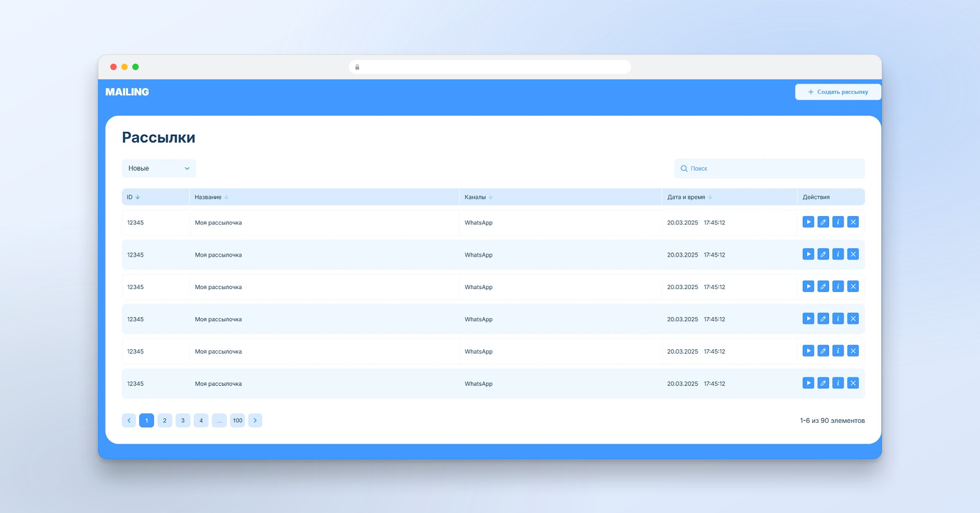Viewport: 980px width, 513px height.
Task: Sort by Название column arrow
Action: tap(226, 197)
